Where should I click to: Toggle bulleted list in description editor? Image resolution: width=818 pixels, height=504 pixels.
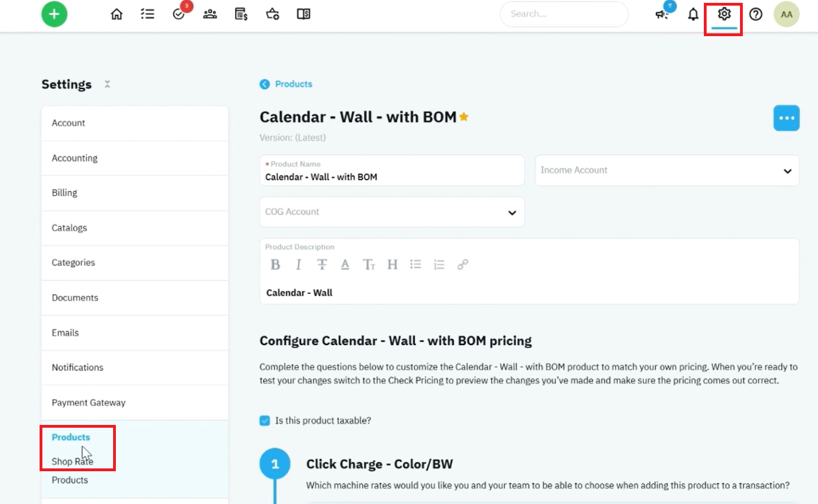point(416,264)
